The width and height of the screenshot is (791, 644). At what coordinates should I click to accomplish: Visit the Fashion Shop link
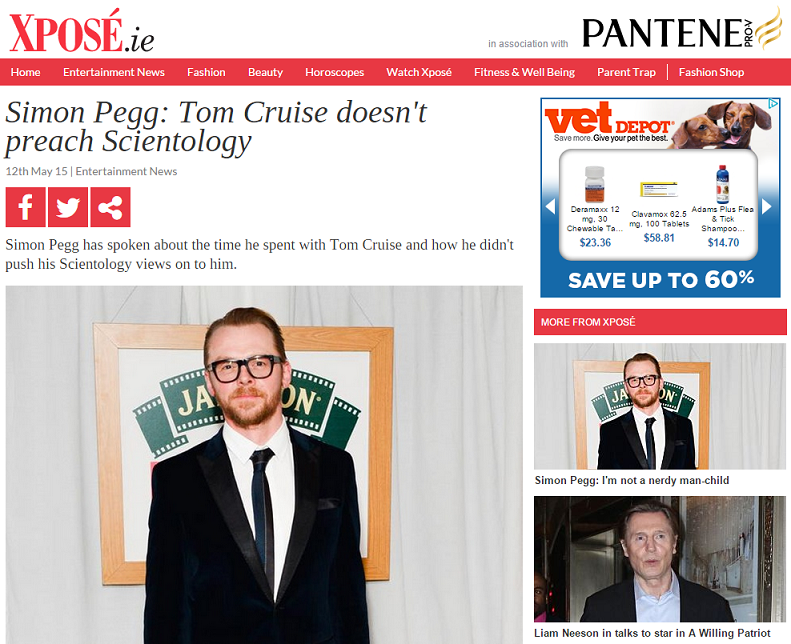pyautogui.click(x=711, y=72)
